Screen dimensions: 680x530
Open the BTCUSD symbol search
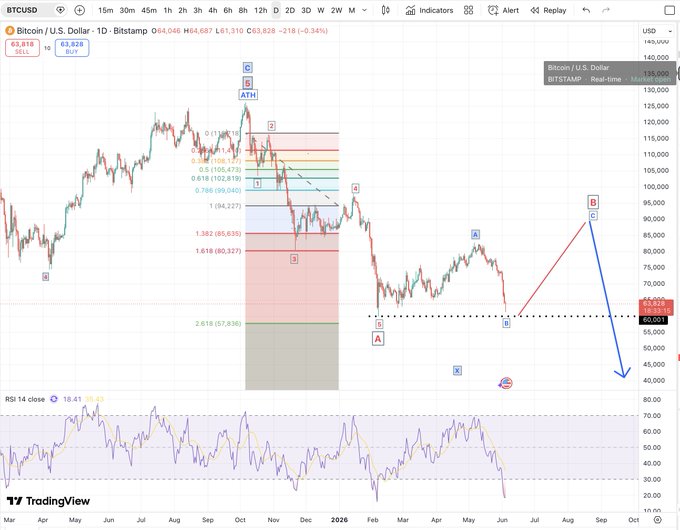pos(23,10)
